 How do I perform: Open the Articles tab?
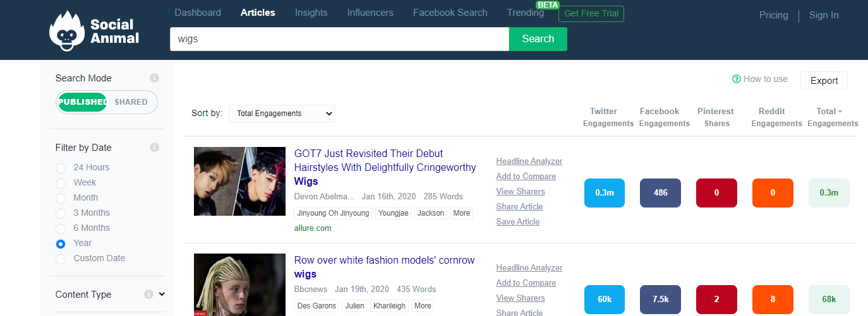coord(258,13)
